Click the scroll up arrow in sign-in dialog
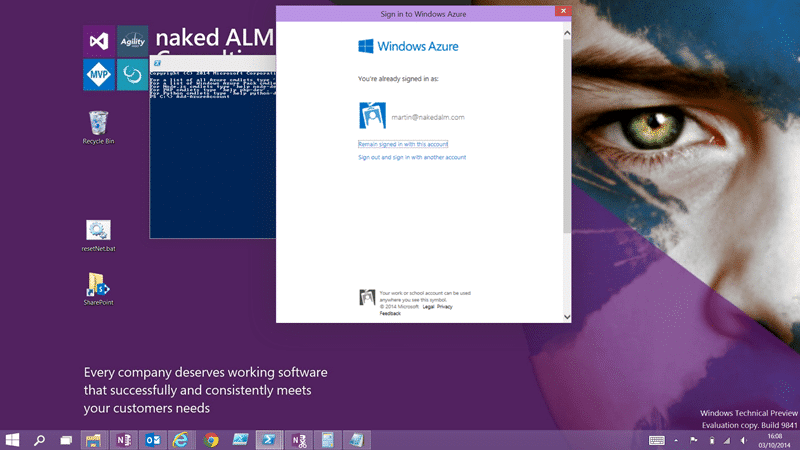Image resolution: width=800 pixels, height=450 pixels. pos(567,33)
